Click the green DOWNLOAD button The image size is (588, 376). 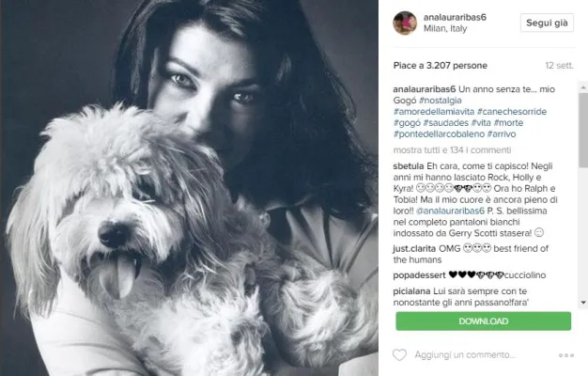[484, 321]
